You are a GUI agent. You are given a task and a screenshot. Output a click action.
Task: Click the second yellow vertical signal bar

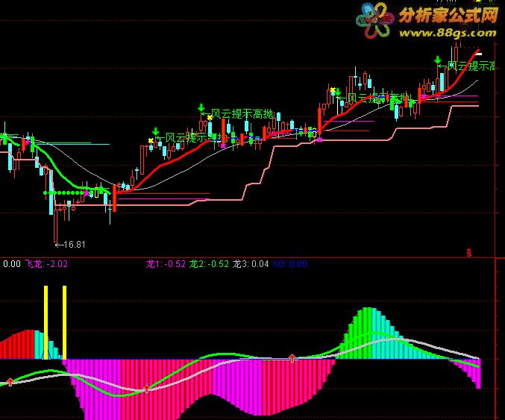[x=64, y=322]
